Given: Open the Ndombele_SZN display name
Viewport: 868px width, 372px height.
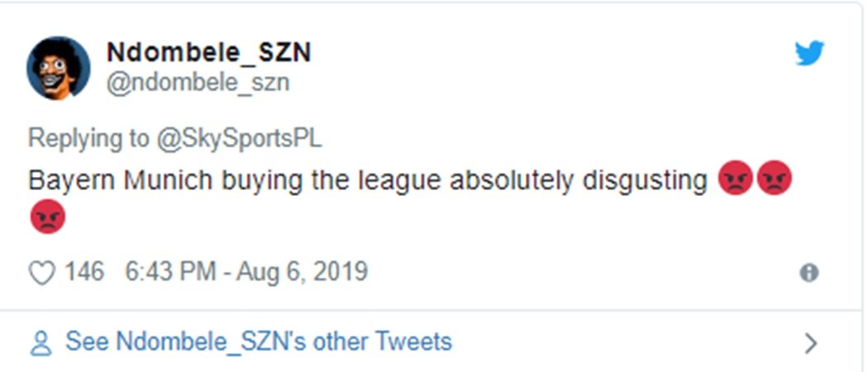Looking at the screenshot, I should click(x=208, y=53).
